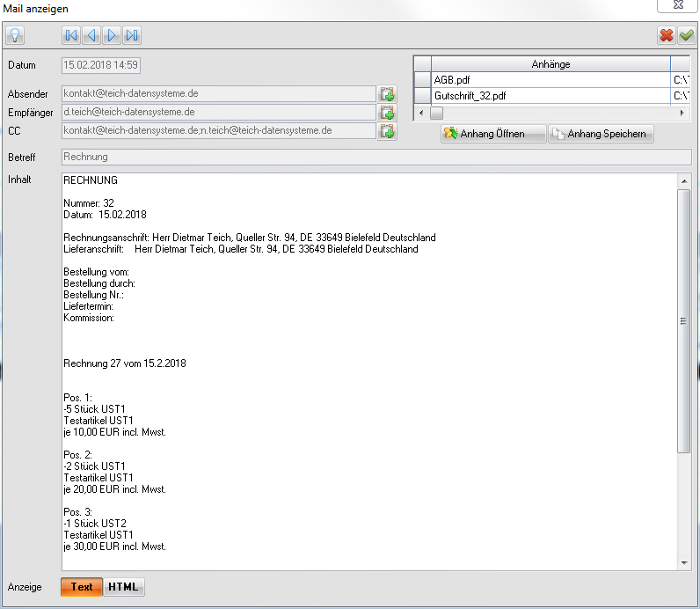Click the "Pos. 1:" line
The width and height of the screenshot is (700, 609).
[x=77, y=398]
